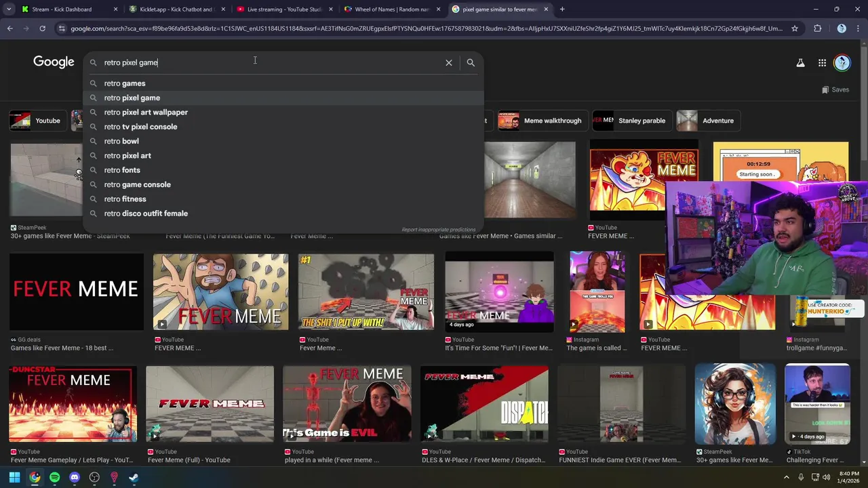The width and height of the screenshot is (868, 488).
Task: Open 'Fever Meme (Full) - YouTube' thumbnail
Action: (x=210, y=404)
